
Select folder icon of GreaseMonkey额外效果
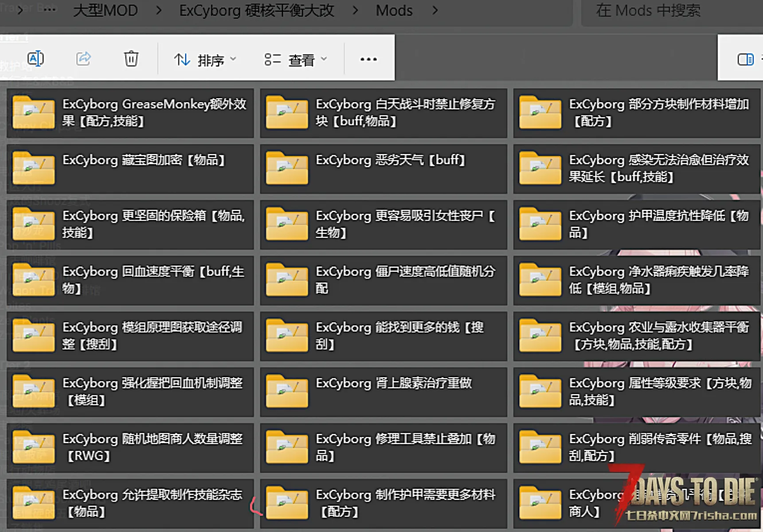coord(34,112)
